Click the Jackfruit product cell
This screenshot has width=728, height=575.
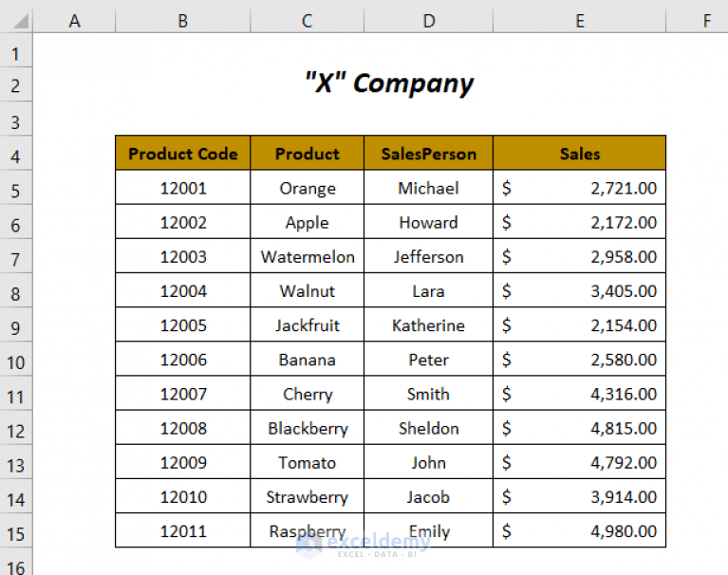click(x=307, y=325)
